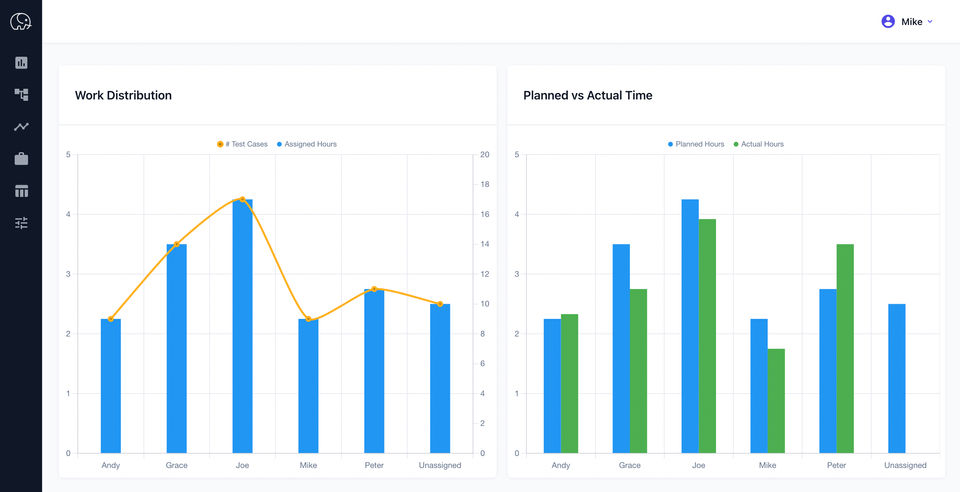This screenshot has width=960, height=492.
Task: Click Peter's Assigned Hours bar in Work Distribution
Action: pyautogui.click(x=374, y=371)
